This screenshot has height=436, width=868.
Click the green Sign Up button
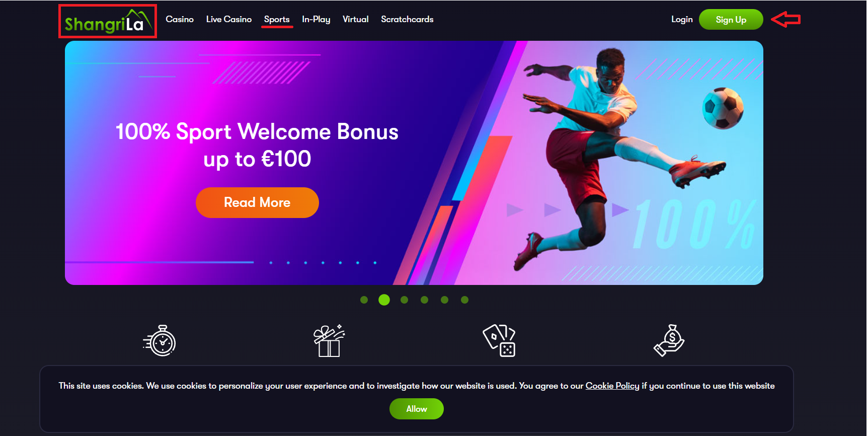(x=731, y=20)
